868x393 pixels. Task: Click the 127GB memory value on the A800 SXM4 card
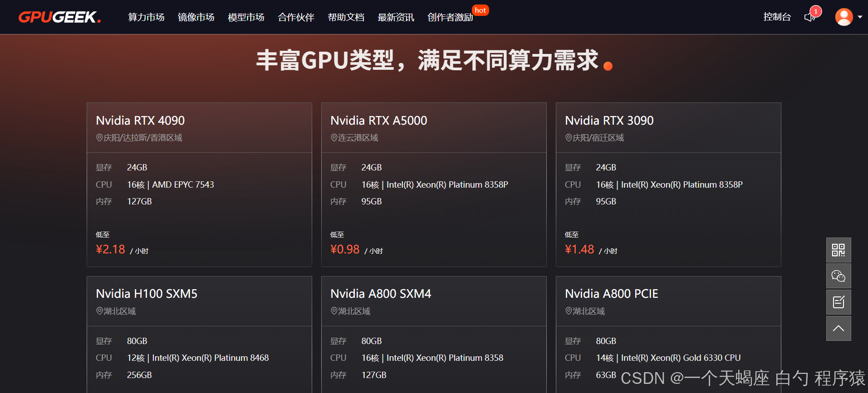click(x=374, y=375)
